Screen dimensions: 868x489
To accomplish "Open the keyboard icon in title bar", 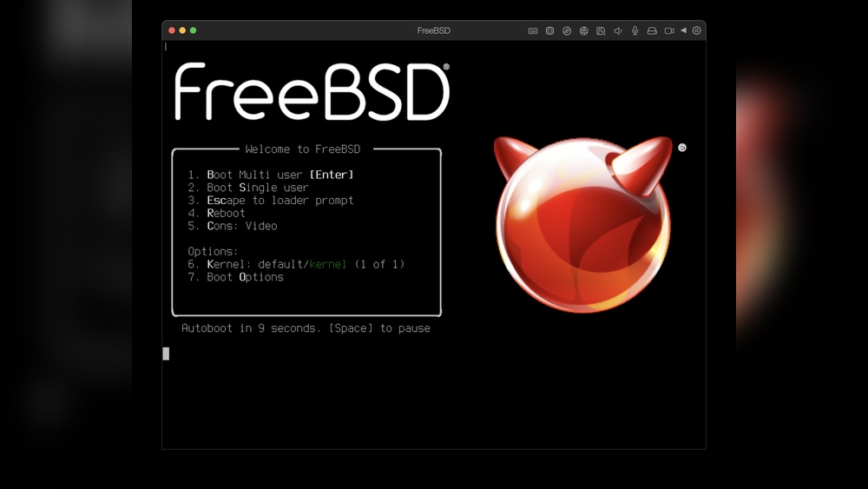I will click(x=533, y=31).
